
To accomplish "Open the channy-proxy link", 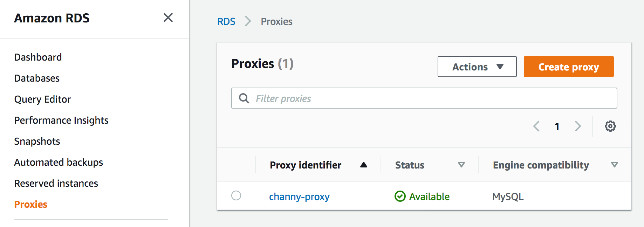I will 299,197.
